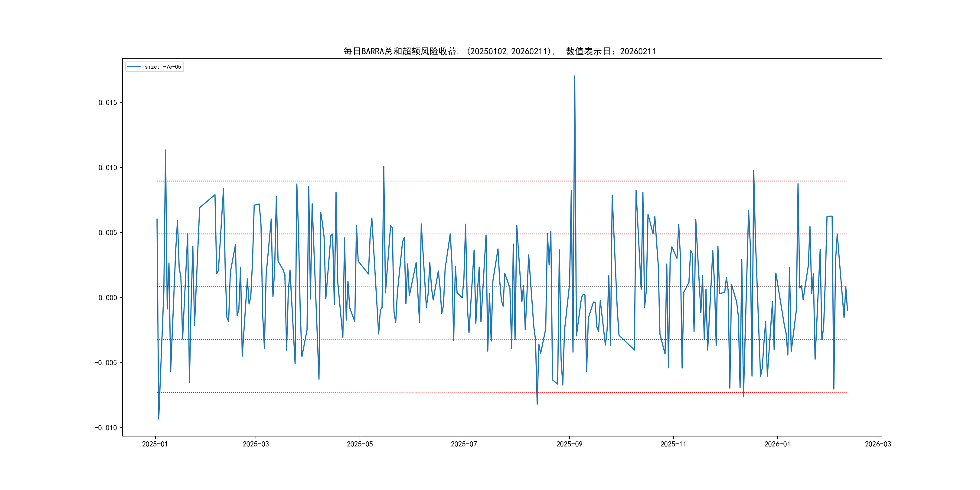Click the -0.005 y-axis tick label
This screenshot has width=980, height=490.
(106, 363)
